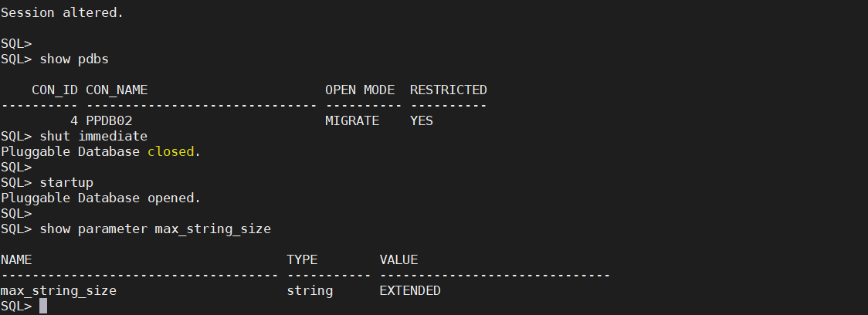This screenshot has height=315, width=868.
Task: Click the MIGRATE open mode value
Action: click(x=352, y=120)
